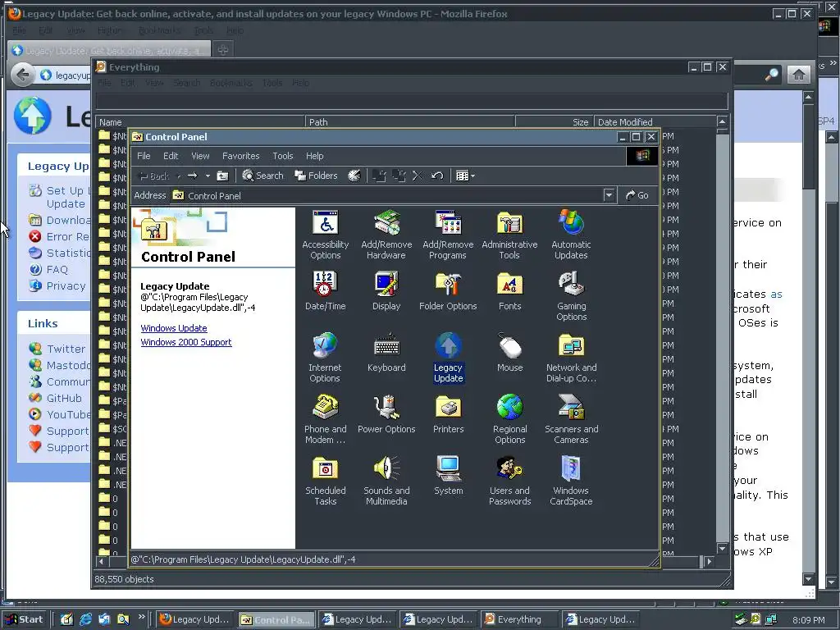Open Scheduled Tasks folder

click(x=325, y=481)
